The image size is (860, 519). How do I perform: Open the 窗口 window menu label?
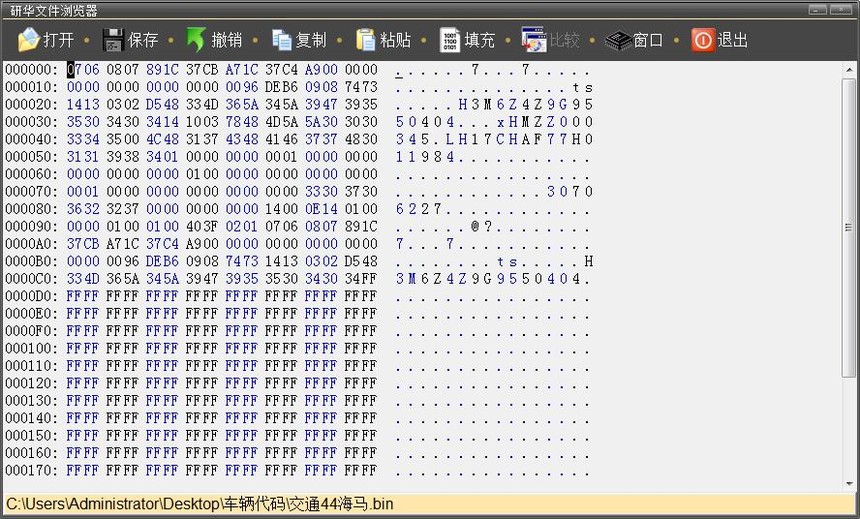tap(648, 40)
